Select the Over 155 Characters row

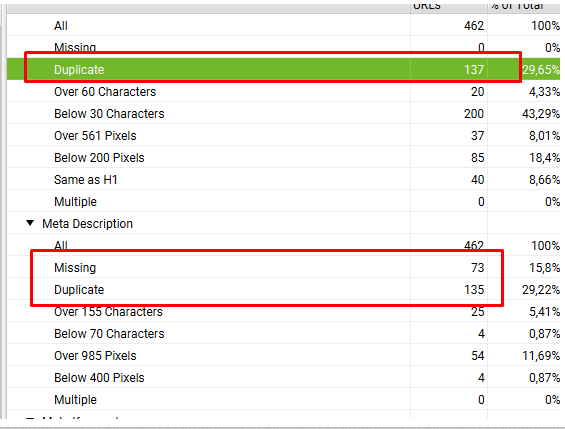[x=283, y=311]
